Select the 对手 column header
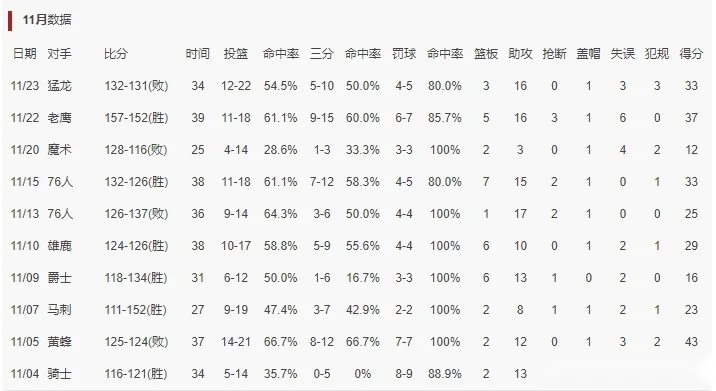This screenshot has width=716, height=391. pos(59,53)
